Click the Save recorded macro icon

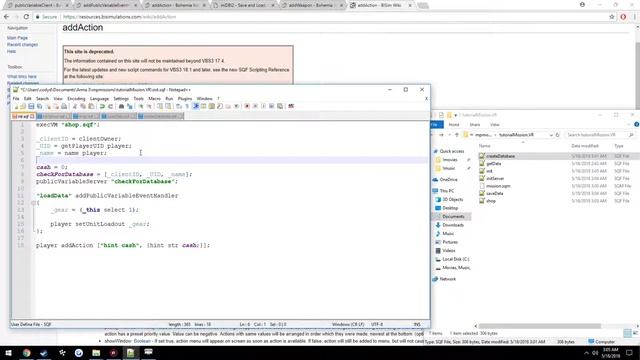pos(280,106)
